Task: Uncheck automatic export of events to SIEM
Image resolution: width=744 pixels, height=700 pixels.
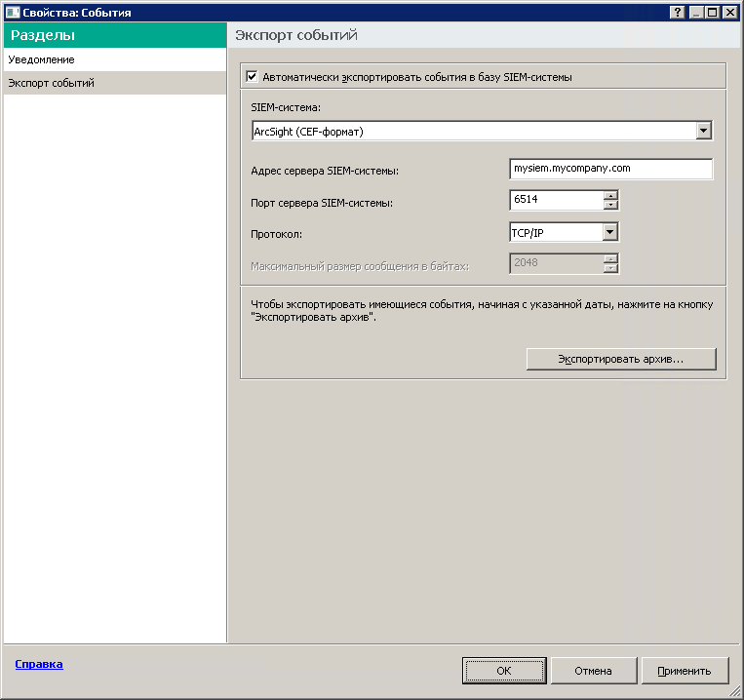Action: click(252, 76)
